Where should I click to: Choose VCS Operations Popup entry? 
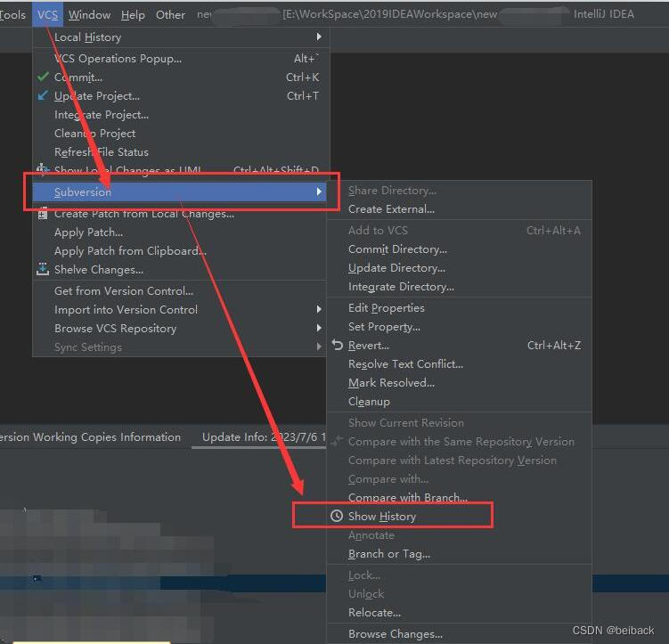[179, 58]
